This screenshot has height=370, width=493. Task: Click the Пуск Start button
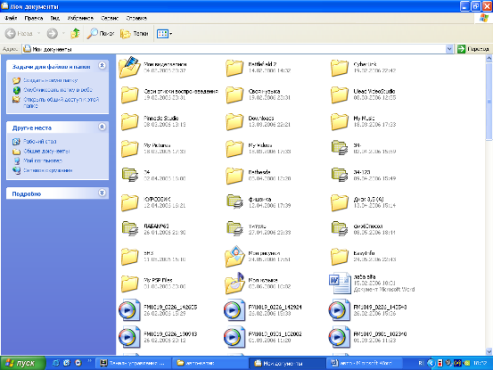(23, 363)
